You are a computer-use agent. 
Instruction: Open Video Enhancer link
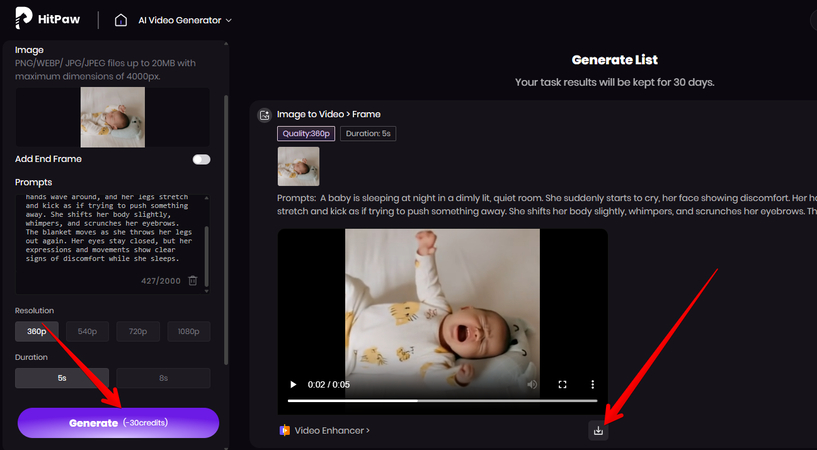tap(332, 430)
